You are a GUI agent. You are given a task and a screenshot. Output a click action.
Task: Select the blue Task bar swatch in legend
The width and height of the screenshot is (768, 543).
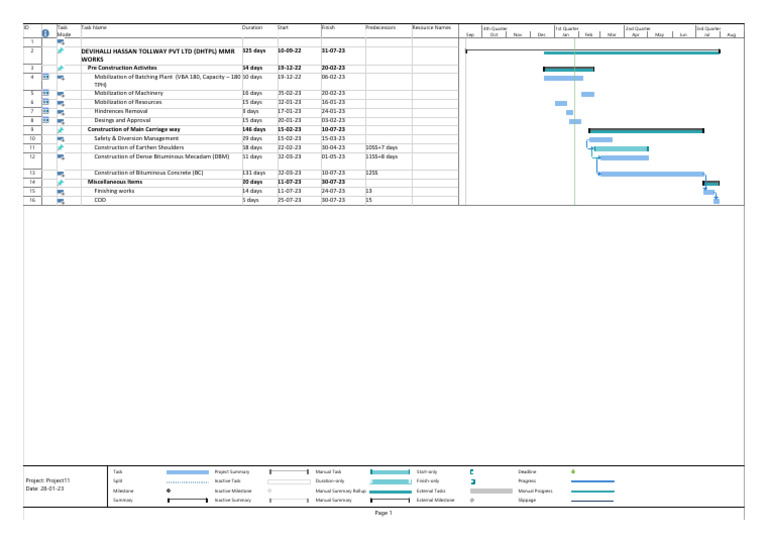(188, 472)
